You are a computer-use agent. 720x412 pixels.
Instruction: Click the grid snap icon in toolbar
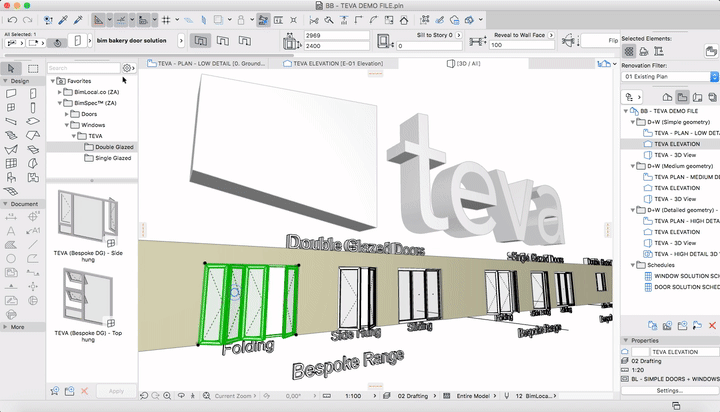click(x=166, y=19)
